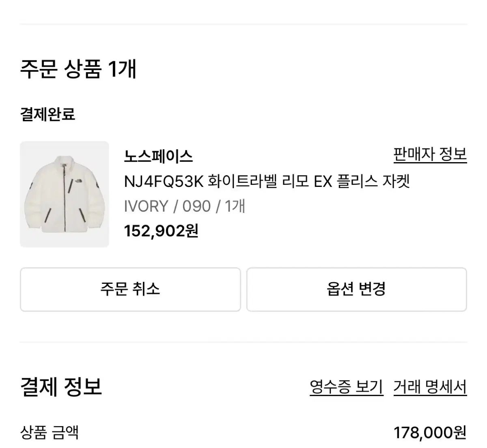Tap the 결제완료 status label
The width and height of the screenshot is (487, 448).
[x=47, y=114]
